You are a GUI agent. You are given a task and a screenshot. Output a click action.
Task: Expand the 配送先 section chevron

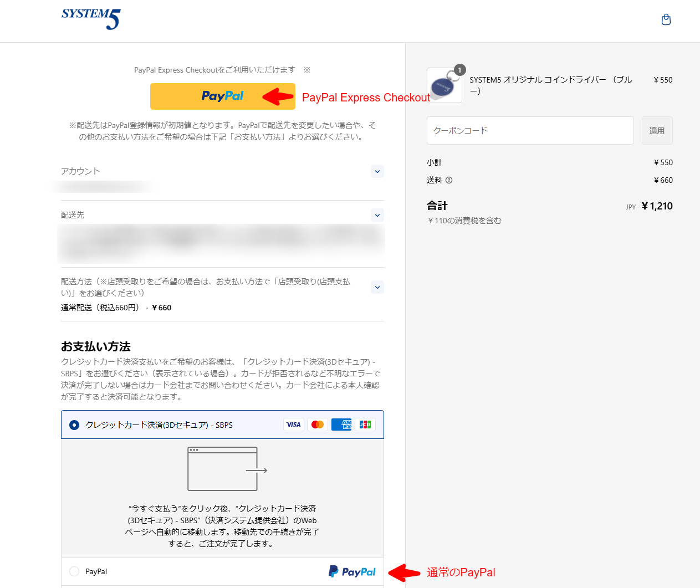pos(377,215)
